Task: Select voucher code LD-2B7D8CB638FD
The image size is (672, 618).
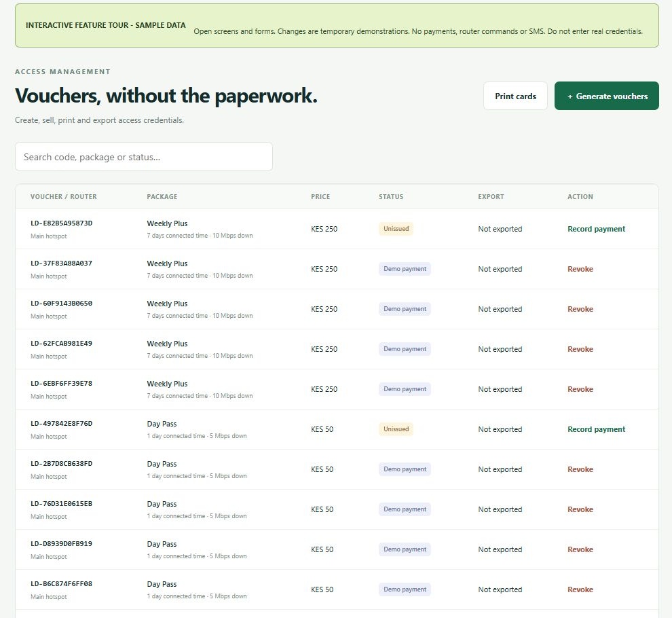Action: coord(61,464)
